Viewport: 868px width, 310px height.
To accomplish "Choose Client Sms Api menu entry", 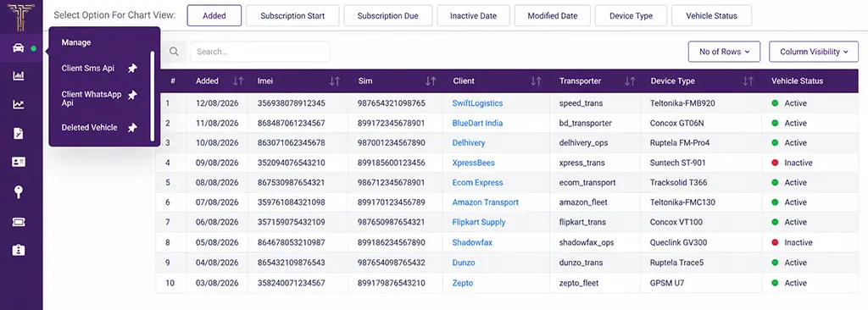I will 88,68.
